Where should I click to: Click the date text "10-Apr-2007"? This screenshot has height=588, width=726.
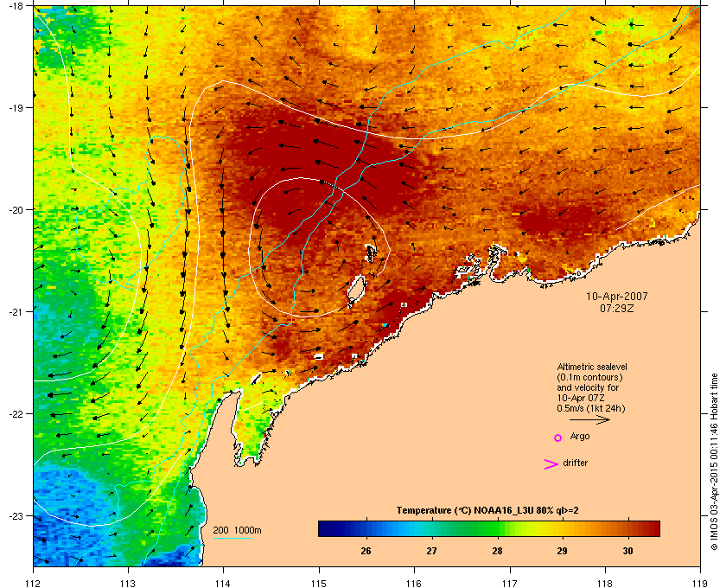pyautogui.click(x=617, y=296)
